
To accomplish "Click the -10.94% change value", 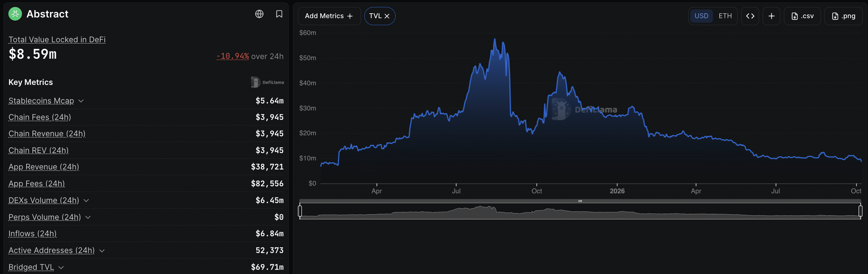I will click(233, 56).
